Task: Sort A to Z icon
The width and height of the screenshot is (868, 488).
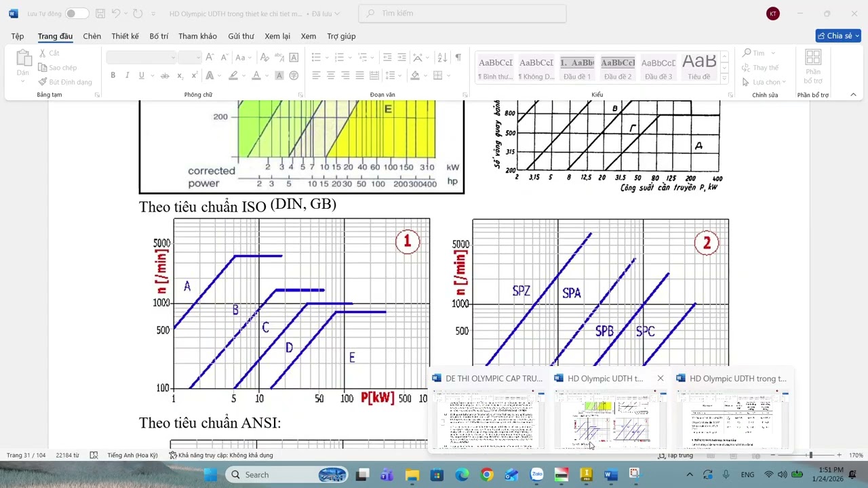Action: click(x=442, y=58)
